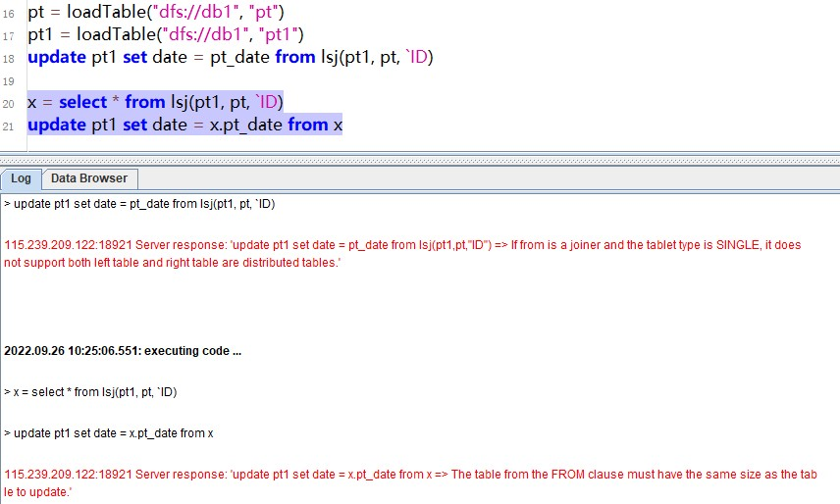Click the executing code timestamp line
Screen dimensions: 840x504
pyautogui.click(x=123, y=351)
